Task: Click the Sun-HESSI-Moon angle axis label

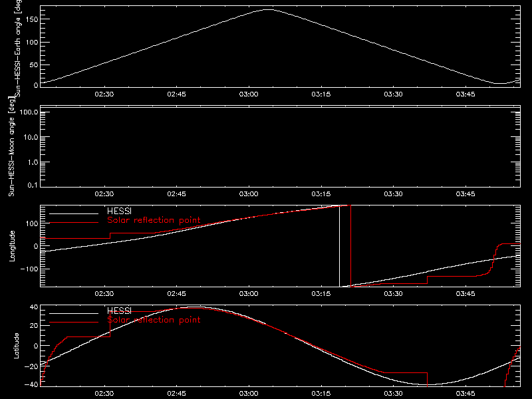Action: pyautogui.click(x=11, y=146)
